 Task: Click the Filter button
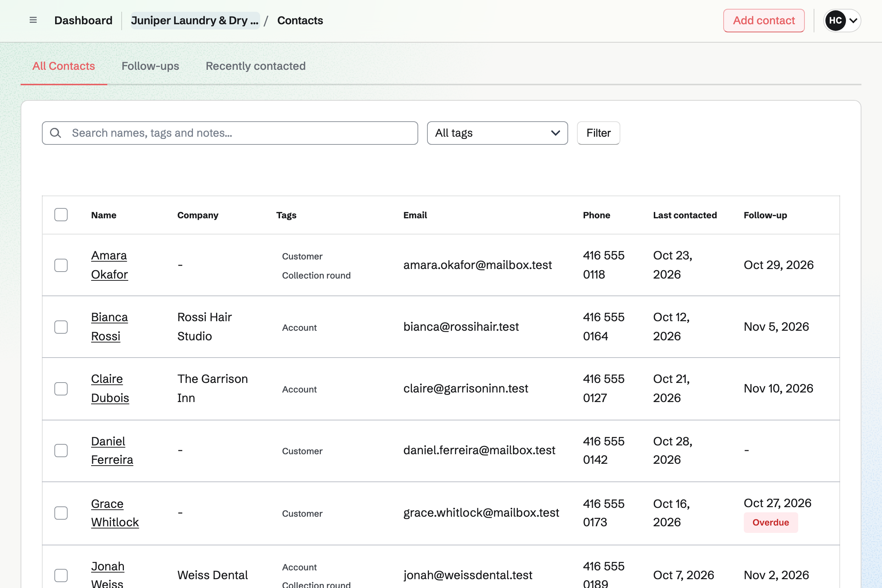pos(598,133)
